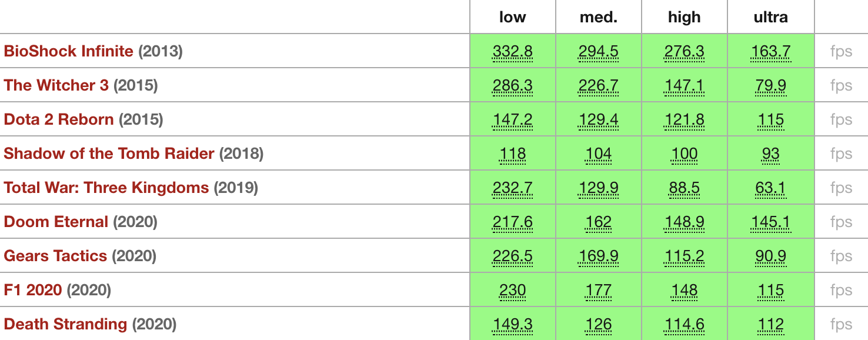Click Gears Tactics medium value 169.9
Image resolution: width=868 pixels, height=340 pixels.
599,256
